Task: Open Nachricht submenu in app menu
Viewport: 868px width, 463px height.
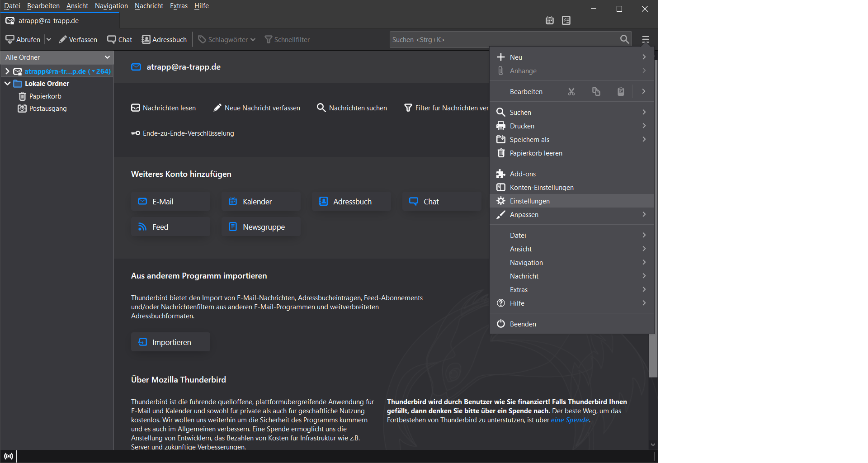Action: (x=572, y=276)
